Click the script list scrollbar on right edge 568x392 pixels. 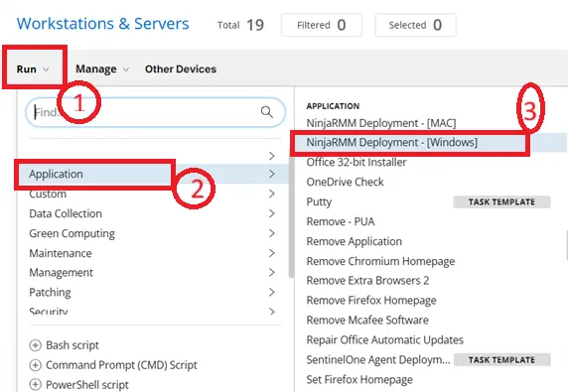point(566,245)
